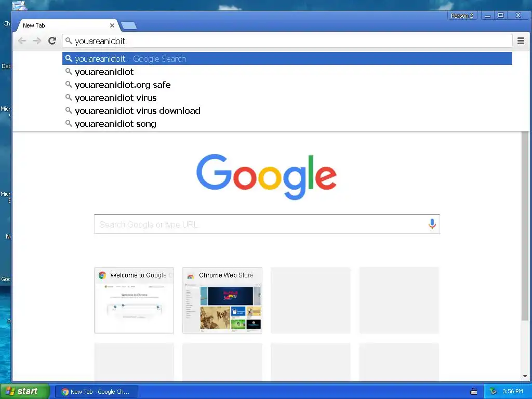Click the Search Google or type URL box
This screenshot has height=399, width=532.
click(x=267, y=224)
